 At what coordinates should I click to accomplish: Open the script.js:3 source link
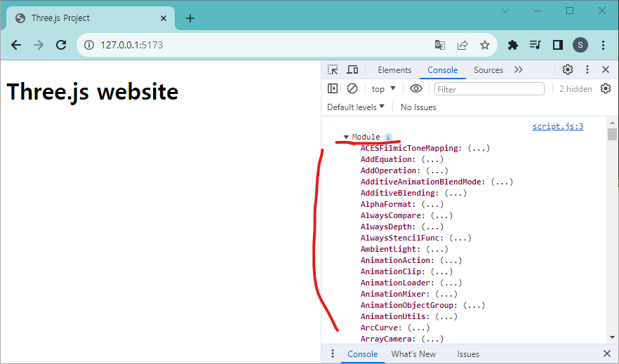[x=558, y=126]
